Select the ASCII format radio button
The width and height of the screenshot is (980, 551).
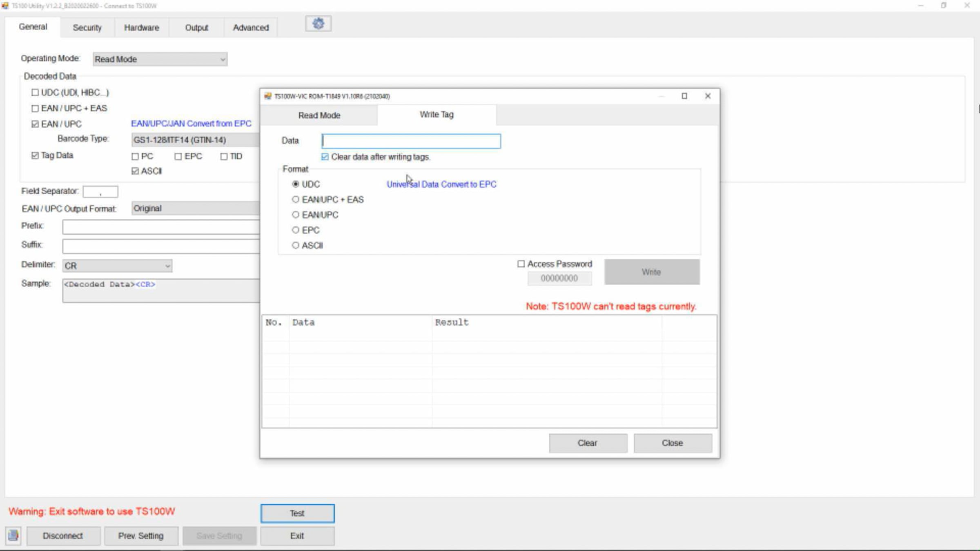[296, 245]
